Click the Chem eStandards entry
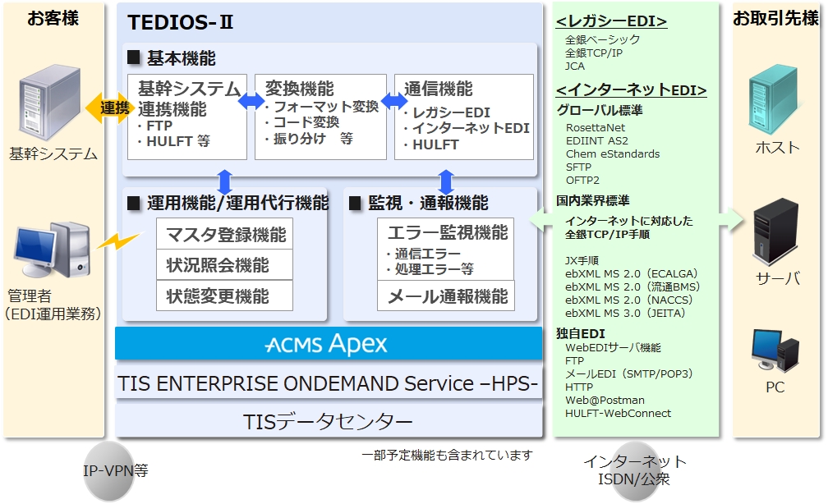This screenshot has height=504, width=828. 613,154
